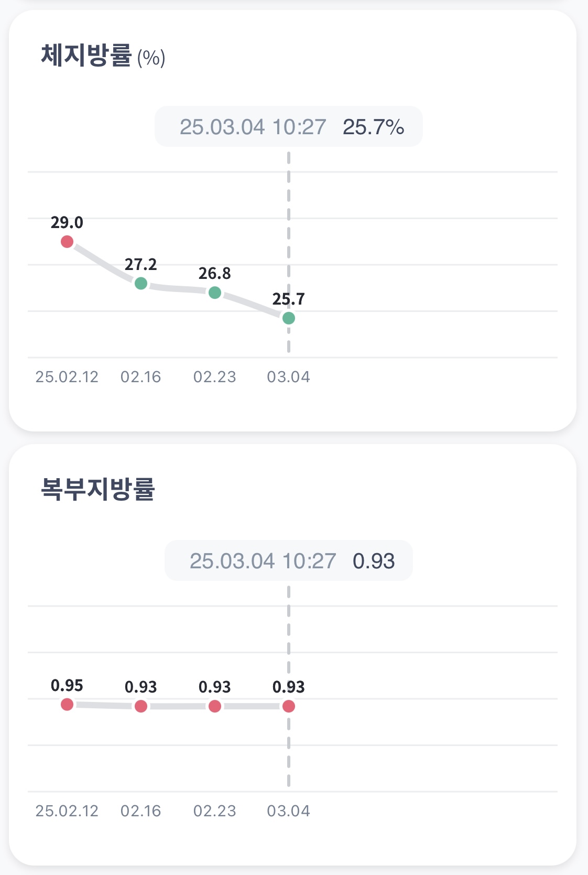This screenshot has width=588, height=875.
Task: Click the 복부지방률 chart title
Action: (x=98, y=489)
